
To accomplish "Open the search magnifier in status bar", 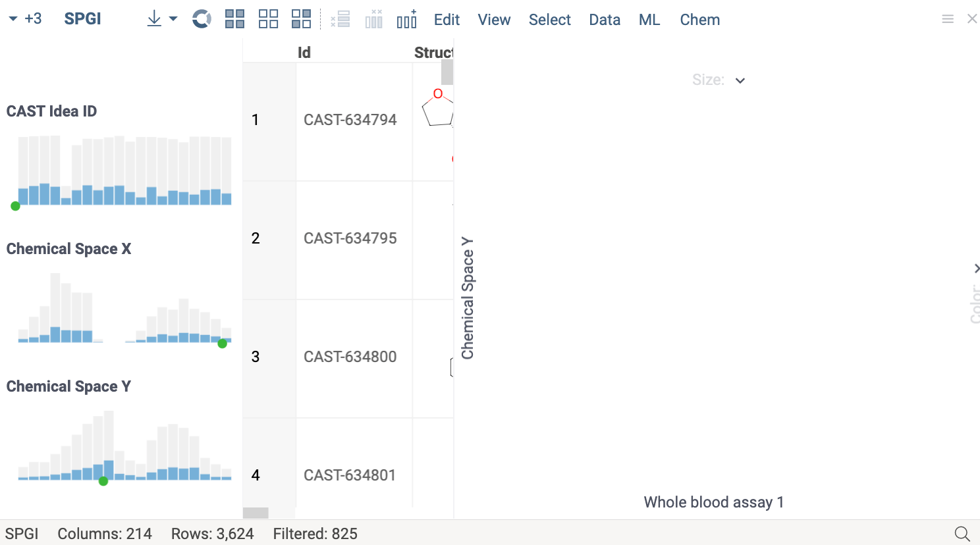I will pyautogui.click(x=962, y=533).
